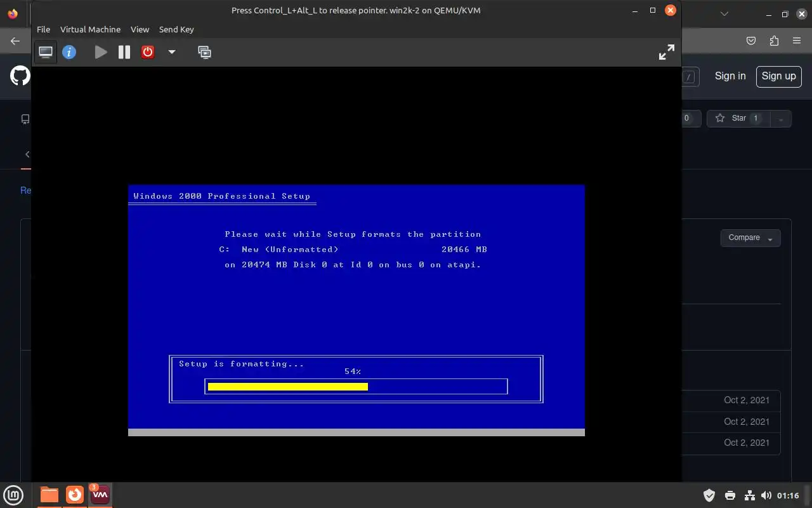Go back in the Firefox window
Image resolution: width=812 pixels, height=508 pixels.
tap(15, 41)
